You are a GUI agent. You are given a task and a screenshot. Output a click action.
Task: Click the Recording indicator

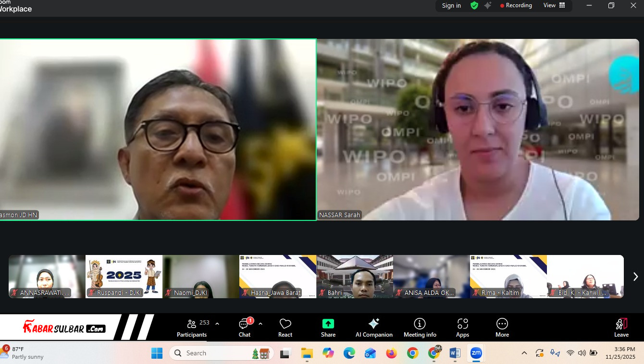pos(516,6)
